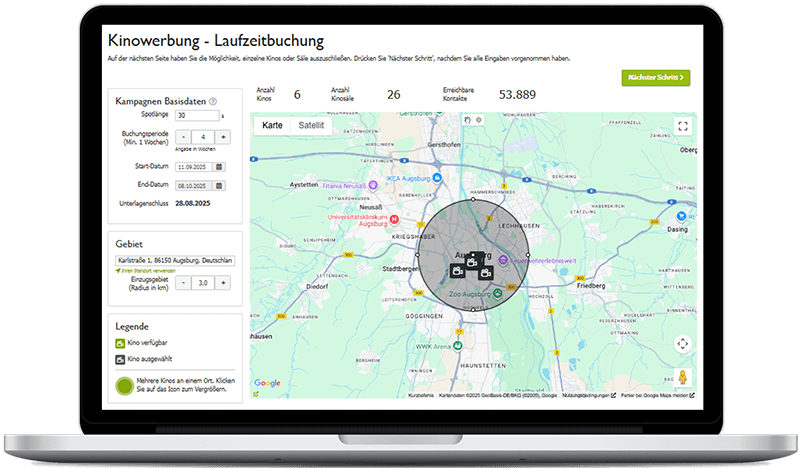
Task: Focus the Buchungsperiode weeks value field
Action: tap(203, 137)
